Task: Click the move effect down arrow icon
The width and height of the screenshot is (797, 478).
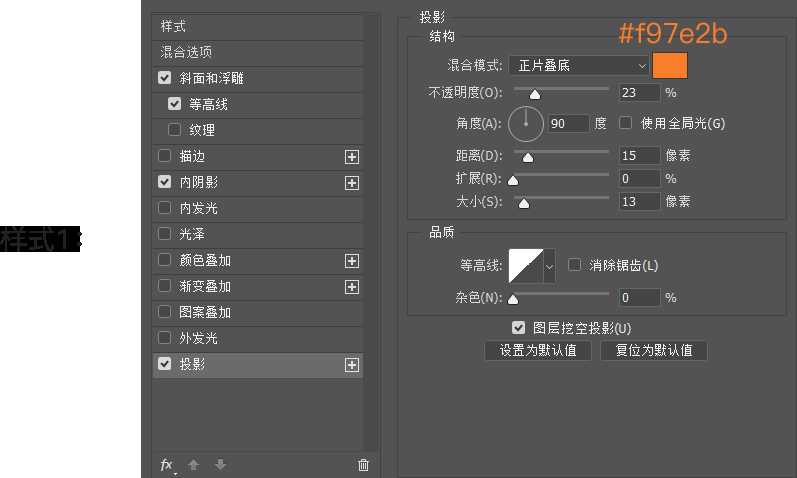Action: point(220,465)
